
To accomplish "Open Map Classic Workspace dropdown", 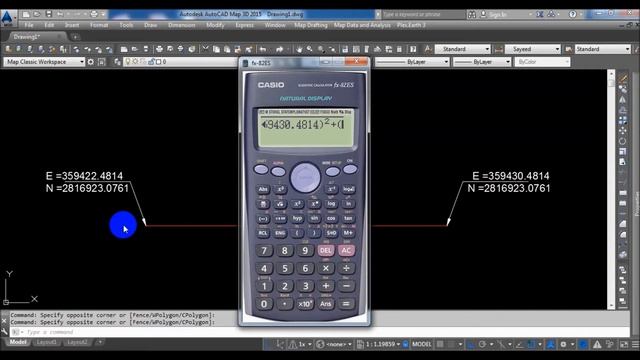I will tap(44, 62).
